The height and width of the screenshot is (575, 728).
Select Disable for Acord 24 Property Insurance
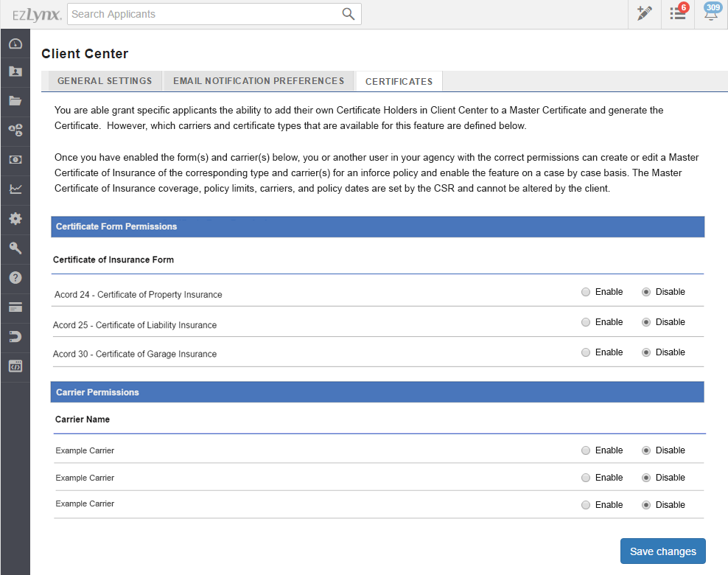(645, 292)
